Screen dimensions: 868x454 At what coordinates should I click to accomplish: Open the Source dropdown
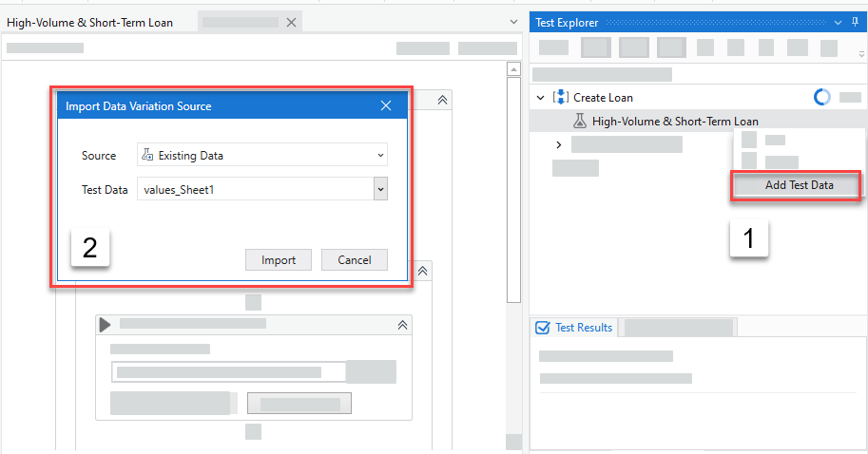point(380,155)
